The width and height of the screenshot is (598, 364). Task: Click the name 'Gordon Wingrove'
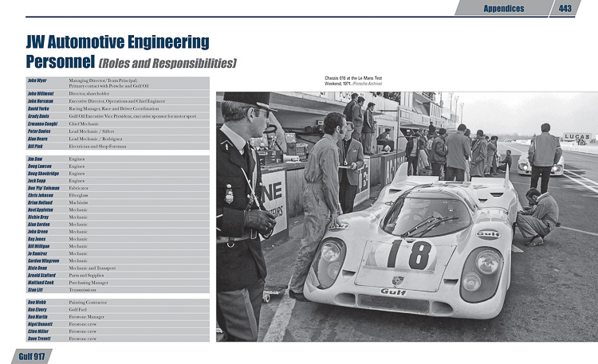pyautogui.click(x=44, y=260)
